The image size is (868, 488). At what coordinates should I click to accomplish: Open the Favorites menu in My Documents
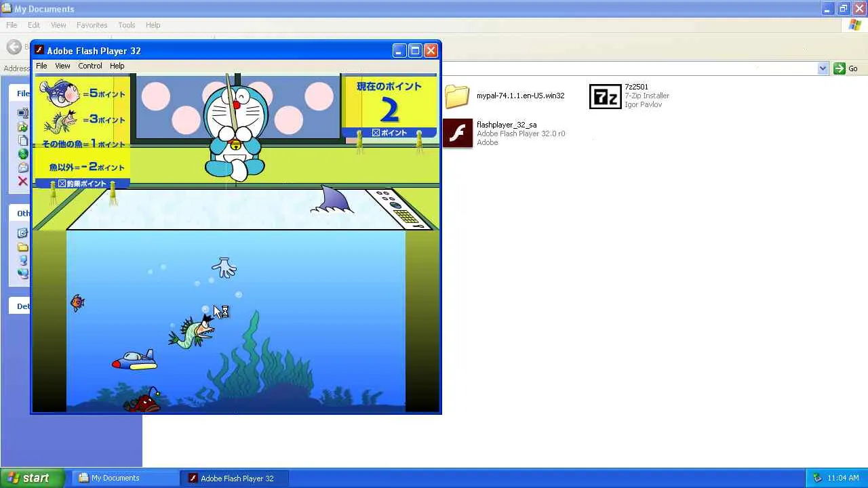[x=92, y=25]
